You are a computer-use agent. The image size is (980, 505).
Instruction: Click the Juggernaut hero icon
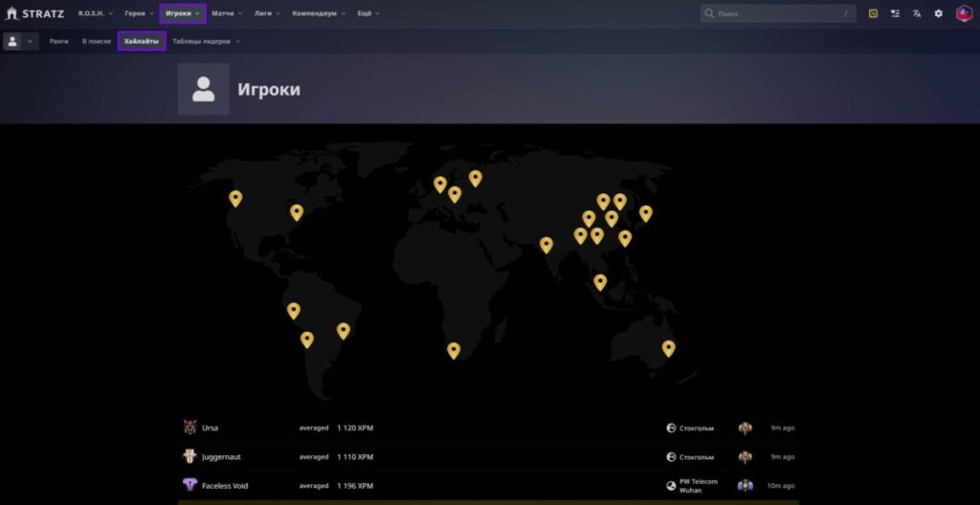[x=189, y=456]
